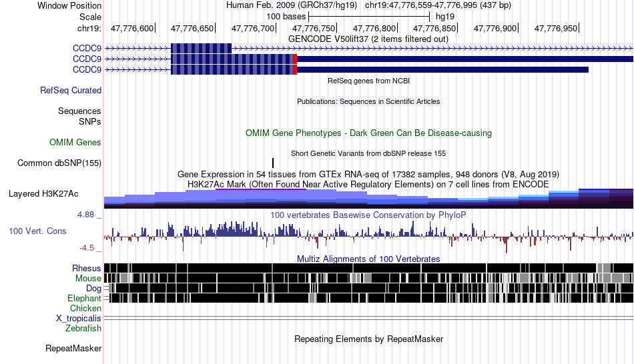The image size is (634, 364).
Task: Click the RefSeq Curated track label
Action: click(x=71, y=91)
